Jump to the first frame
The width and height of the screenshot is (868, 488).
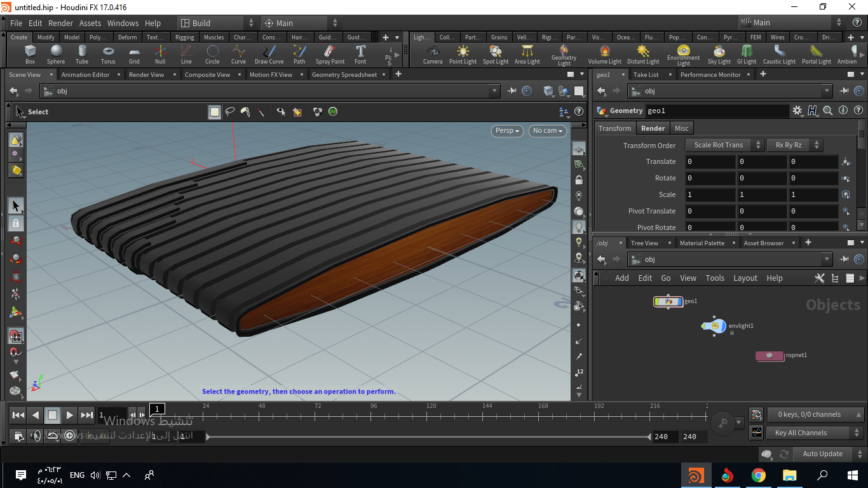coord(18,415)
